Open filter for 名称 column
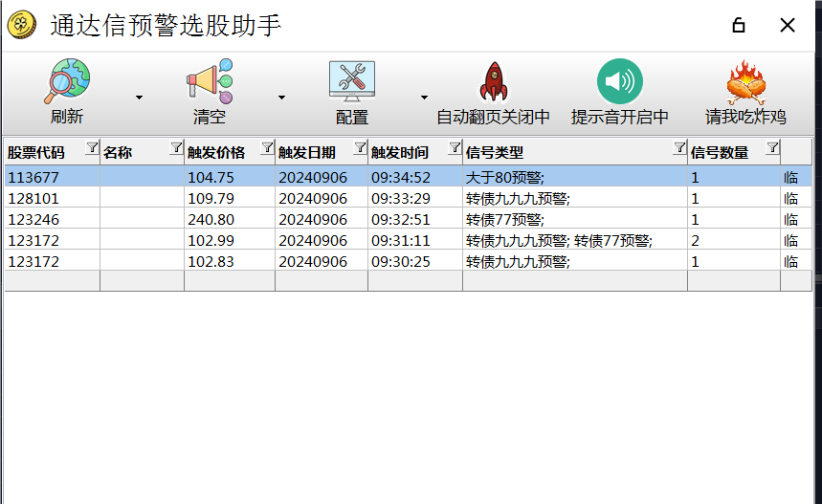 pos(176,147)
